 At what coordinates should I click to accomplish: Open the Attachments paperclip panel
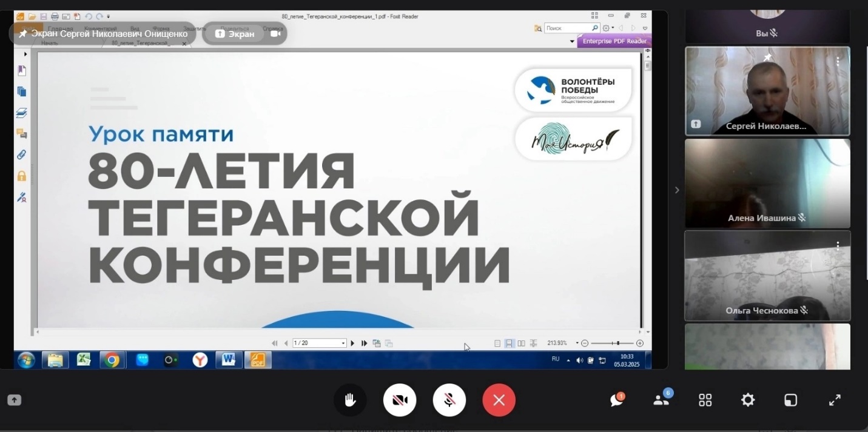click(x=22, y=155)
